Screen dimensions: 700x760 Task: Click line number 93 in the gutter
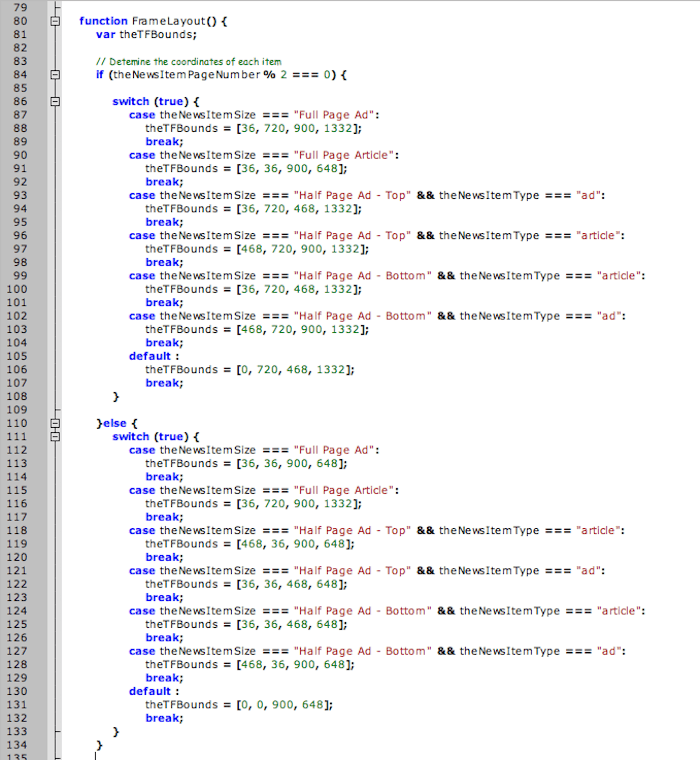21,196
